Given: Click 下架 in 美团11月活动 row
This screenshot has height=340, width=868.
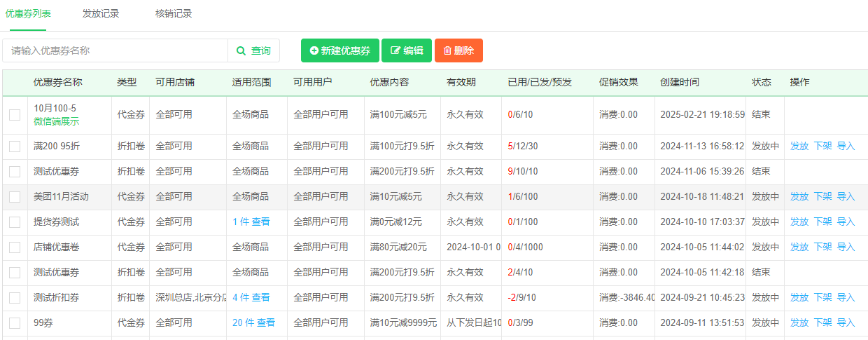Looking at the screenshot, I should point(822,197).
